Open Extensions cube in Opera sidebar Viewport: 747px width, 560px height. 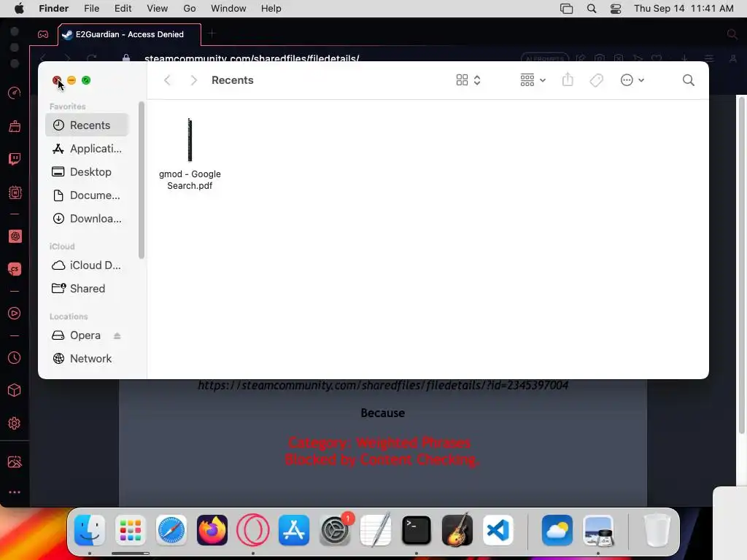pos(15,391)
